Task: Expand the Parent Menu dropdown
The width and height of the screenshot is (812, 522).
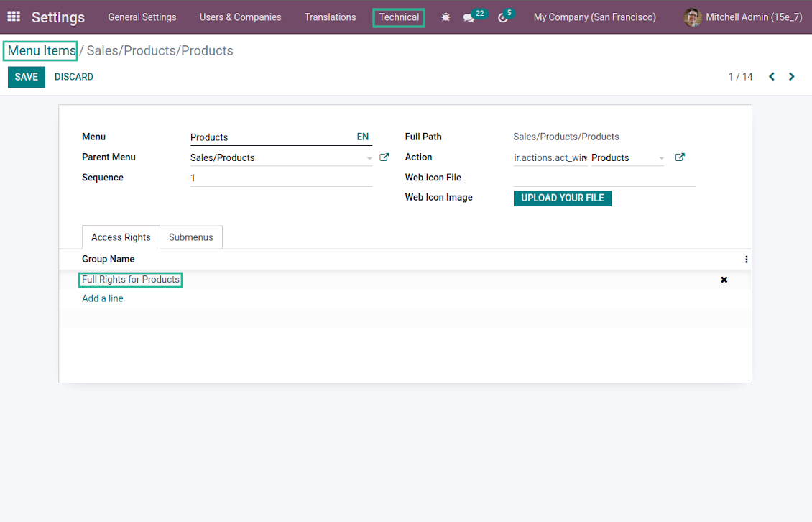Action: coord(369,158)
